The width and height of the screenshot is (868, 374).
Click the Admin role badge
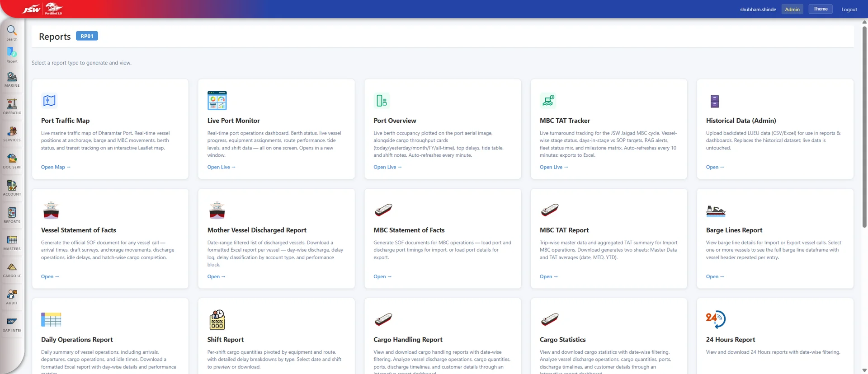point(792,9)
